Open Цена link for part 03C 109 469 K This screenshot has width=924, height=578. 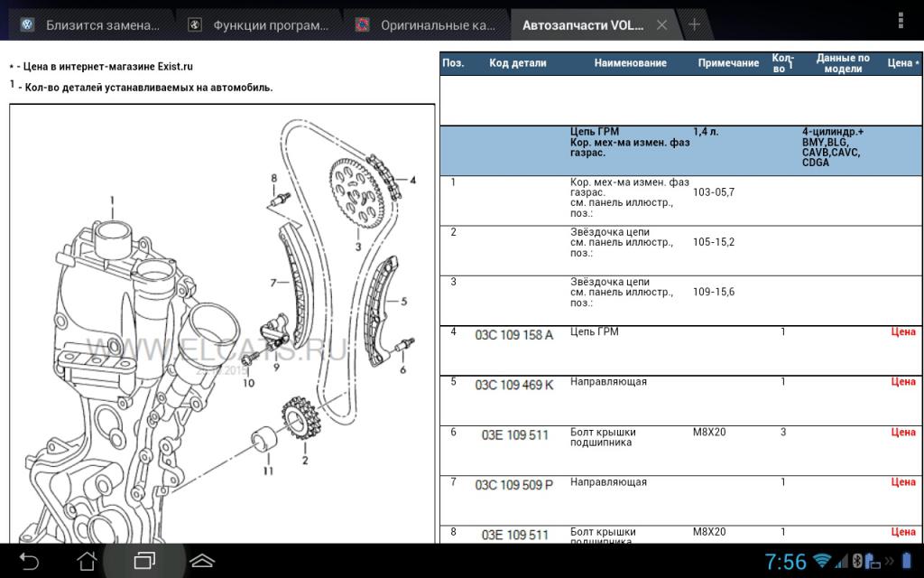pyautogui.click(x=902, y=382)
